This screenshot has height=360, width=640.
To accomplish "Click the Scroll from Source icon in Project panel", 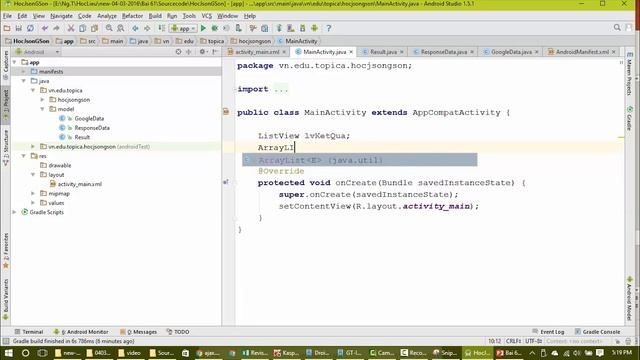I will [178, 52].
